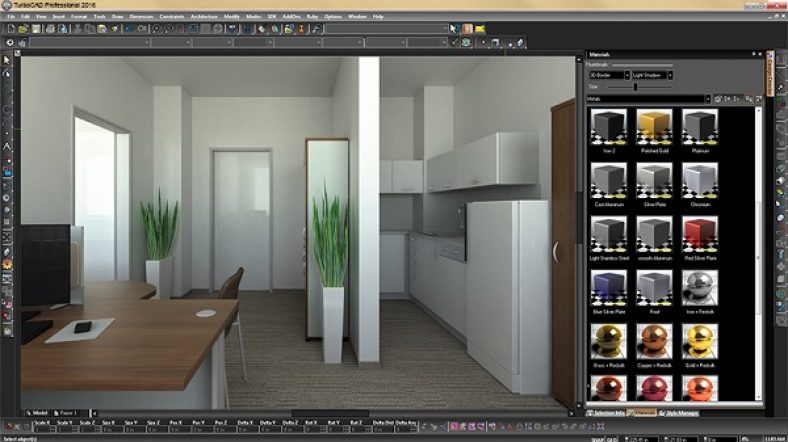Click the Paste clipboard icon

[102, 29]
